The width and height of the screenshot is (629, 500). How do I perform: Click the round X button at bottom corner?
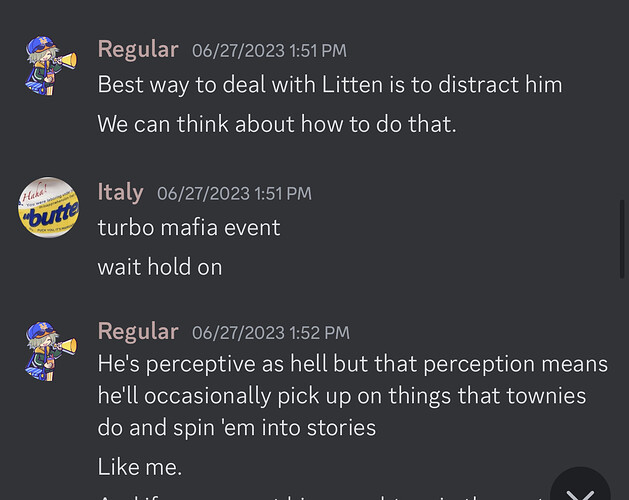(580, 488)
